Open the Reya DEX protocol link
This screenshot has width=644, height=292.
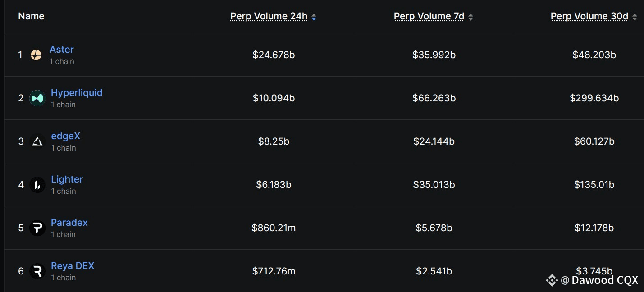73,266
